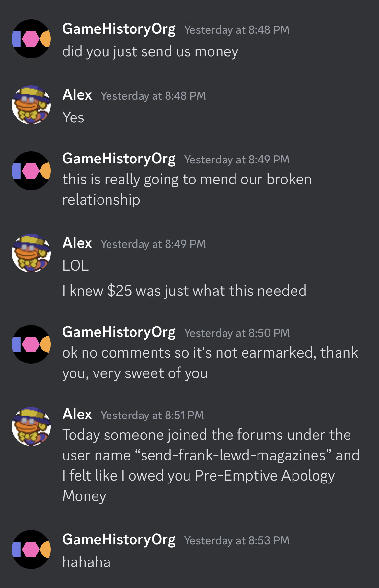379x588 pixels.
Task: Select the "LOL" message text
Action: (x=76, y=266)
